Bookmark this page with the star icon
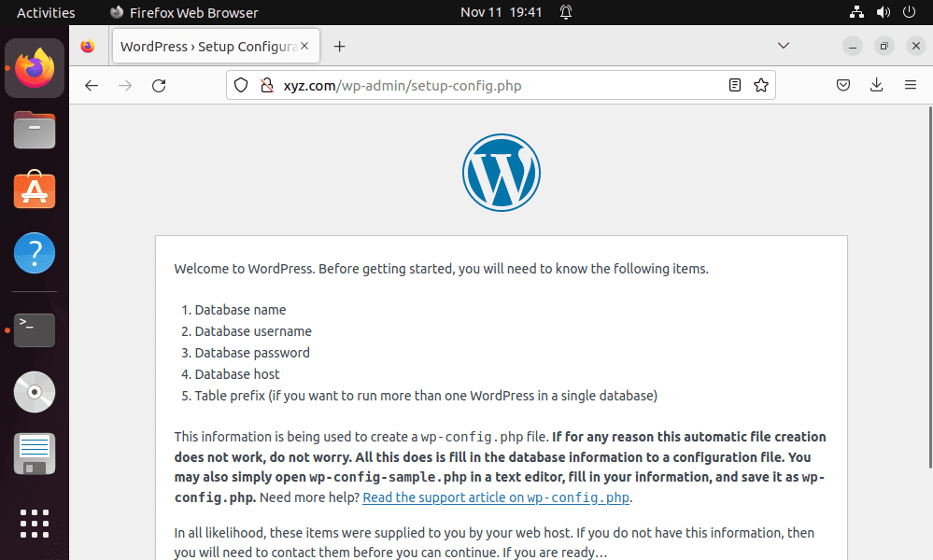Image resolution: width=933 pixels, height=560 pixels. click(x=761, y=86)
